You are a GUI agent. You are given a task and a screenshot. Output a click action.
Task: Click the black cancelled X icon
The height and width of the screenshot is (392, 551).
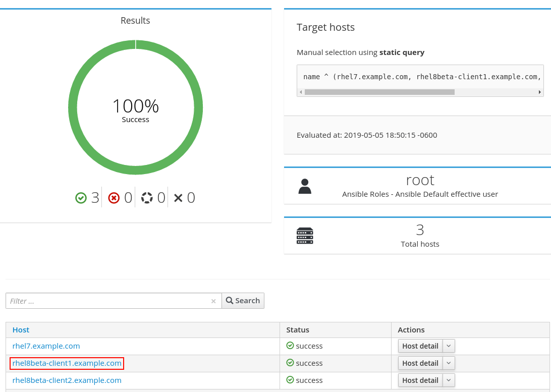(178, 198)
